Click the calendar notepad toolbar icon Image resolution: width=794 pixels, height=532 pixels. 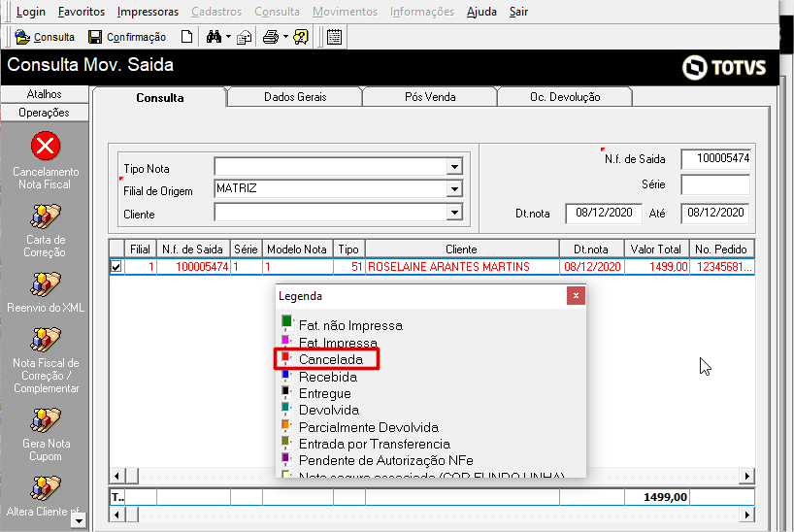point(334,37)
